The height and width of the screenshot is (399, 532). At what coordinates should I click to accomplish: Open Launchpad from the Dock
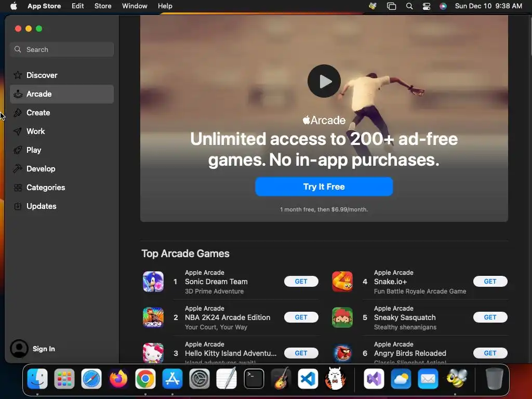pyautogui.click(x=64, y=378)
